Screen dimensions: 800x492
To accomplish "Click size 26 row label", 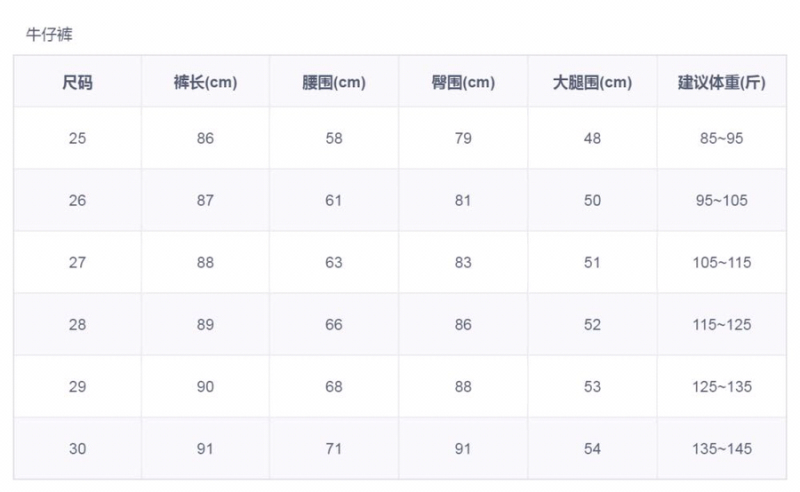I will pyautogui.click(x=78, y=201).
